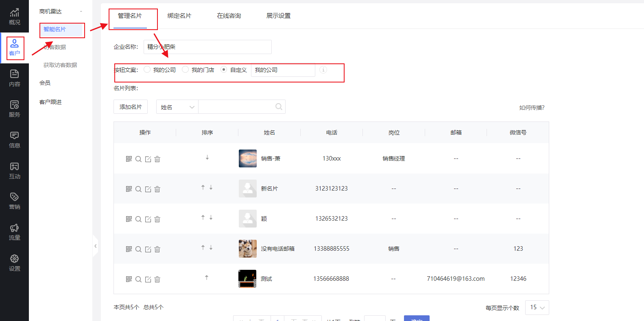
Task: Click the 没有电话邮箱 dog avatar thumbnail
Action: [248, 249]
